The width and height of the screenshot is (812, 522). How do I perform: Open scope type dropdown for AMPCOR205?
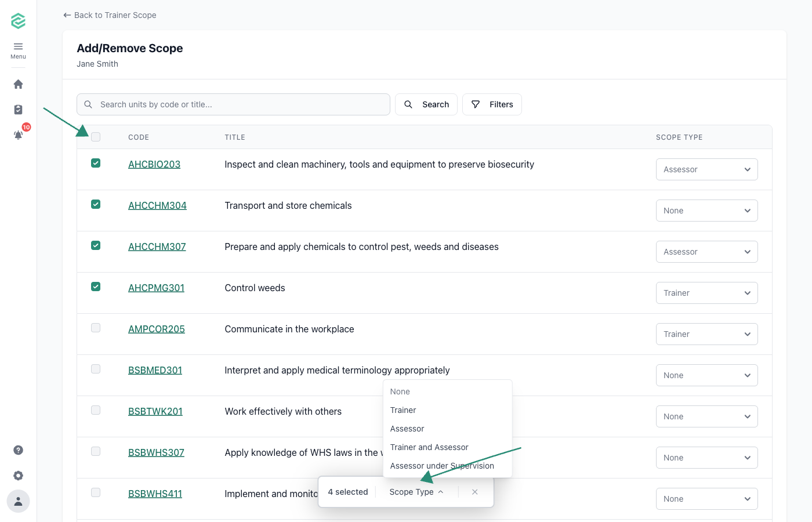tap(706, 334)
